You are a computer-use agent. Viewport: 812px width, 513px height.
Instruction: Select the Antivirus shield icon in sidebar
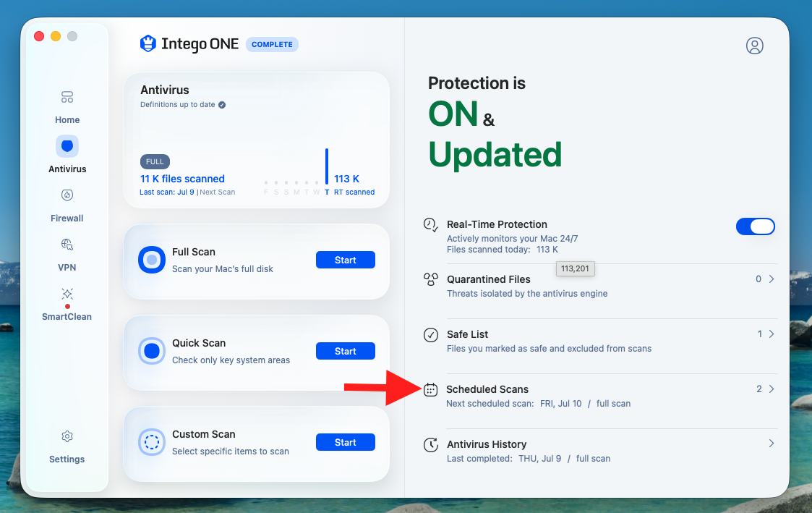pos(67,146)
